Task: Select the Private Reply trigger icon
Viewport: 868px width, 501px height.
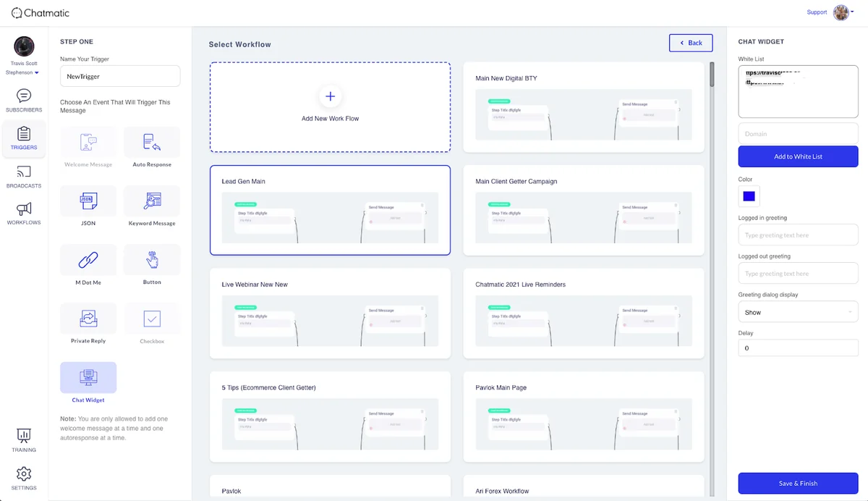Action: [88, 319]
